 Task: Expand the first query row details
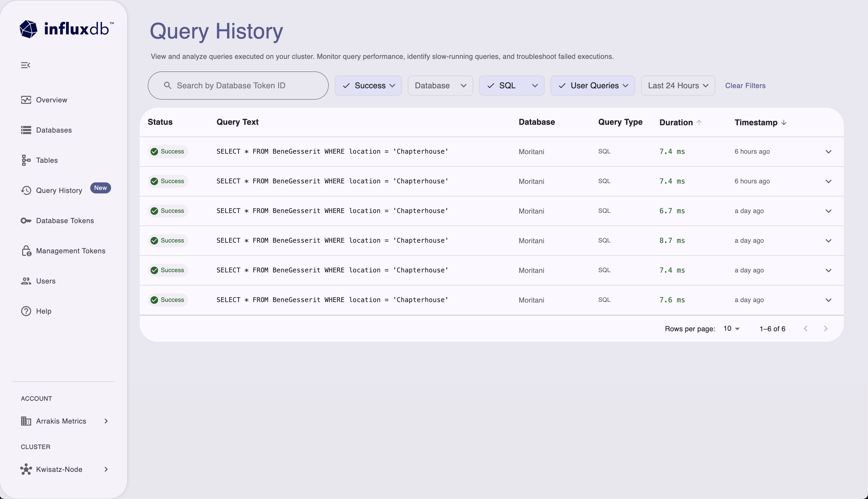coord(829,151)
